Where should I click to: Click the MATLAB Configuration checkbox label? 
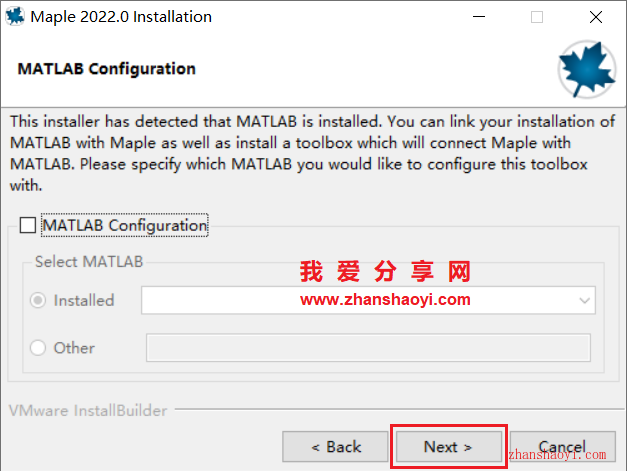(125, 225)
